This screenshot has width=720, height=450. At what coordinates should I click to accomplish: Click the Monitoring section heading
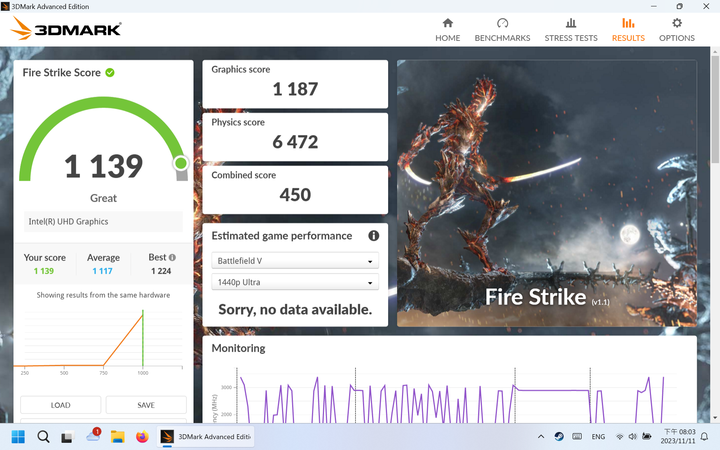tap(238, 348)
